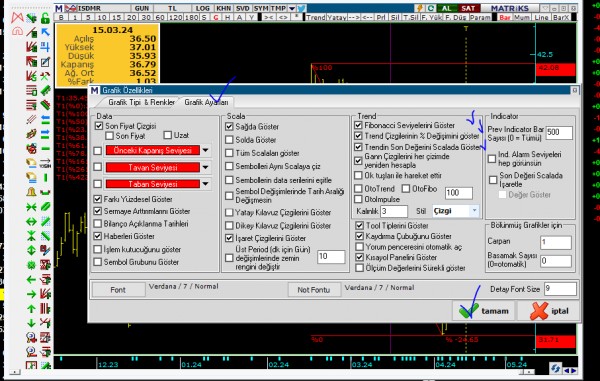
Task: Click the yellow bell alarm icon
Action: [31, 192]
